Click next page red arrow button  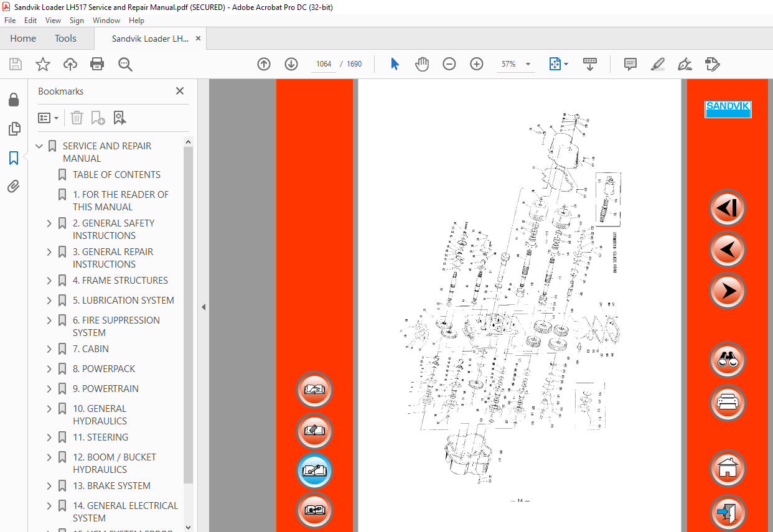point(728,291)
